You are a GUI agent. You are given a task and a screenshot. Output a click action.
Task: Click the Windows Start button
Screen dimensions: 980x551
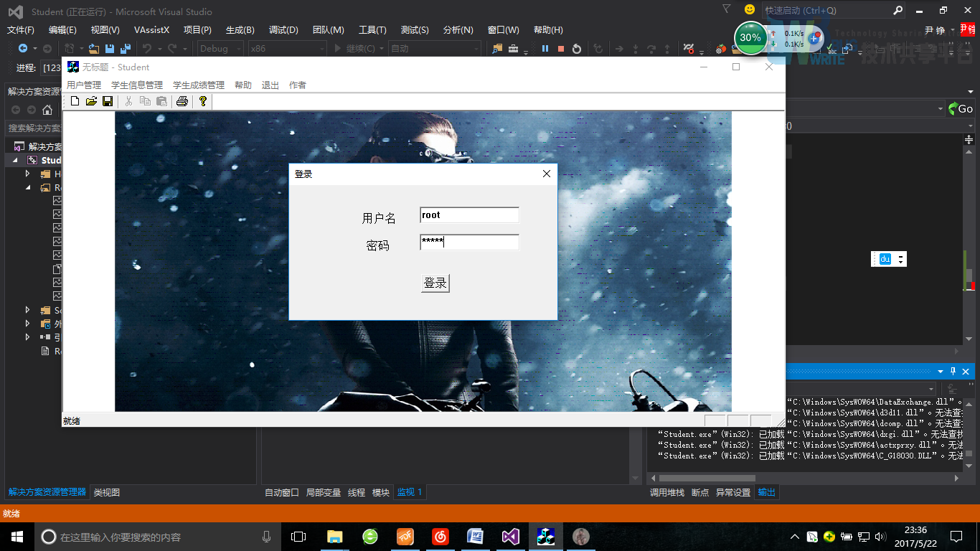point(17,536)
